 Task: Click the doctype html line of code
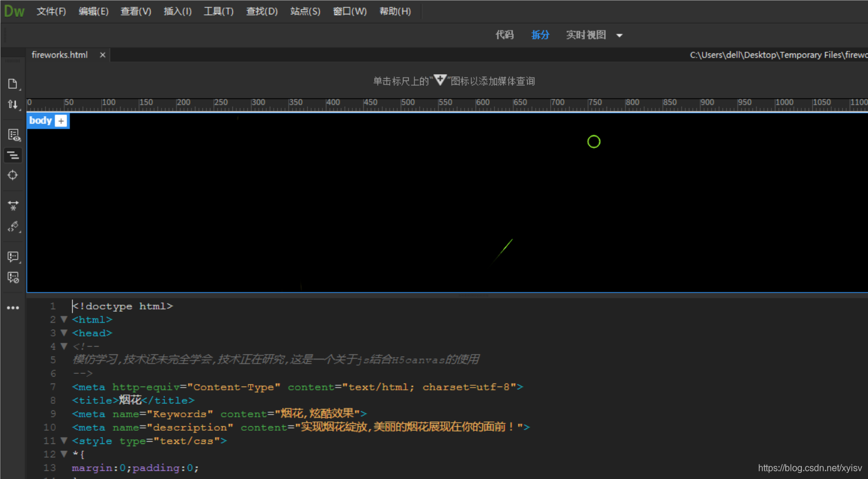[x=122, y=306]
